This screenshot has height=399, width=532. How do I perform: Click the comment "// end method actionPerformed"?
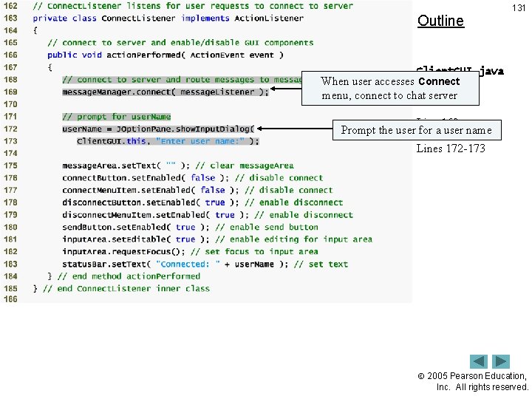pyautogui.click(x=129, y=276)
